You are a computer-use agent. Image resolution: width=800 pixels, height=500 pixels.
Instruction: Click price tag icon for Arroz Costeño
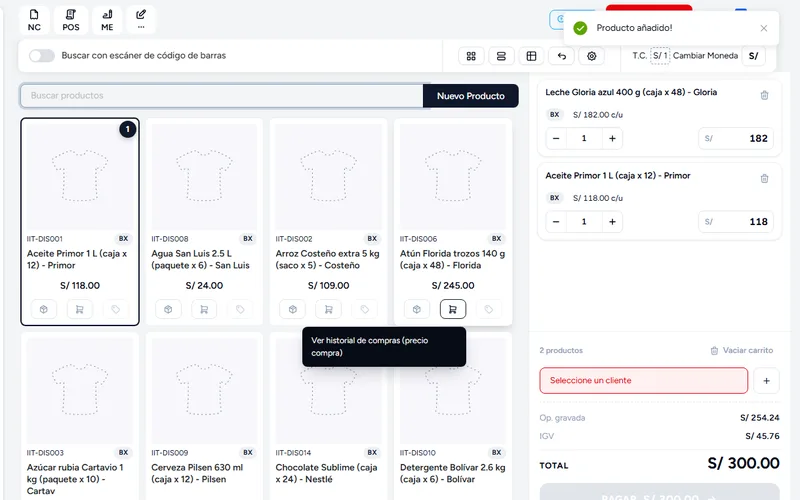(x=364, y=309)
